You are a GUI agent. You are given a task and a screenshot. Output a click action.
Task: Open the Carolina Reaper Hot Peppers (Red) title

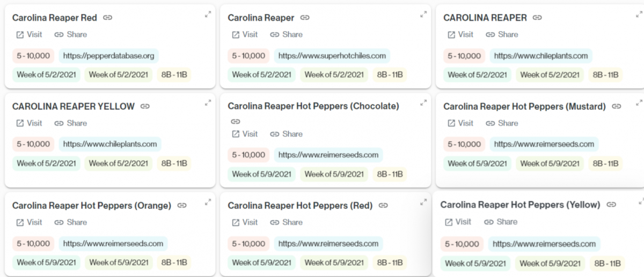click(299, 205)
